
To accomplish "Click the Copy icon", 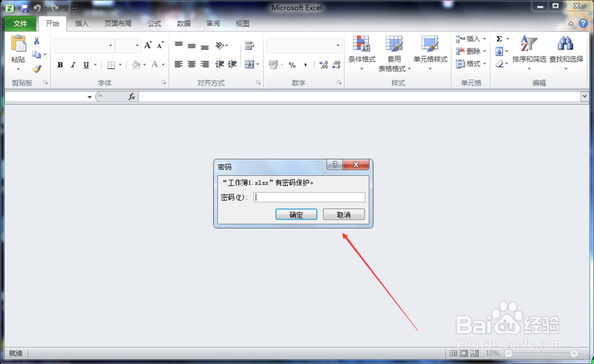I will coord(36,55).
